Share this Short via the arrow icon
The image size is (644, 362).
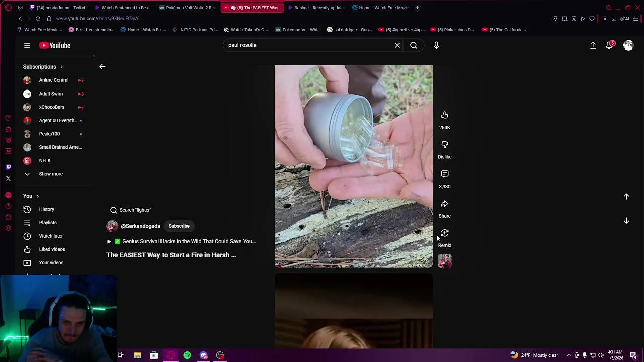(x=444, y=204)
